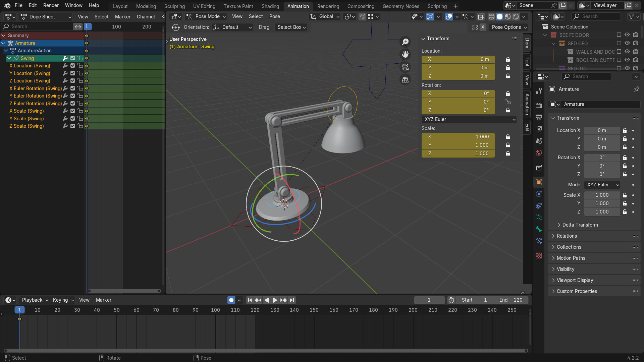Open the Global orientation dropdown
Viewport: 644px width, 362px height.
click(324, 16)
